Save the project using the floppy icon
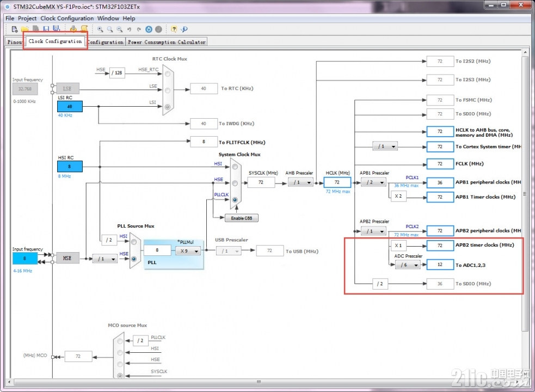Screen dimensions: 535x392 point(46,29)
